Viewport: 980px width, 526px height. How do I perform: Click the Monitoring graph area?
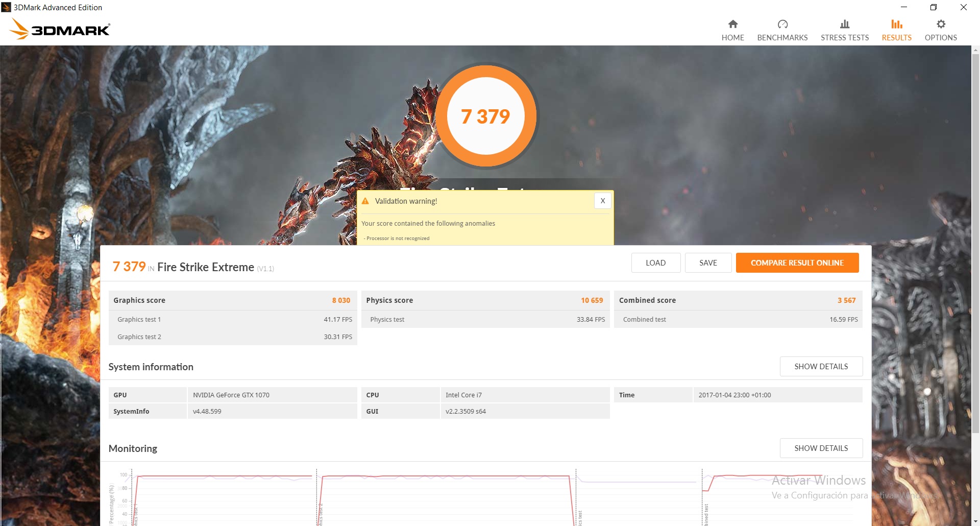coord(485,496)
